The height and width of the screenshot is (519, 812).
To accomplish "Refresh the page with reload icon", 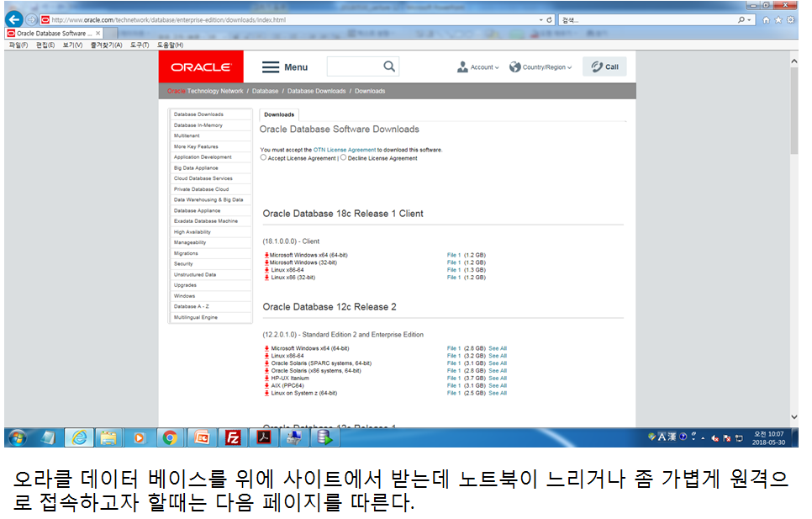I will coord(550,19).
